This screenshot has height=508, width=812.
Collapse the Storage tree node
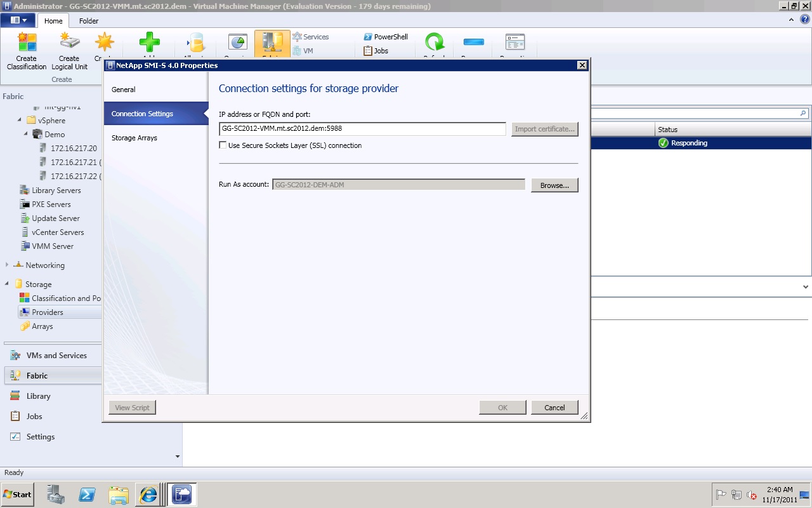point(7,284)
